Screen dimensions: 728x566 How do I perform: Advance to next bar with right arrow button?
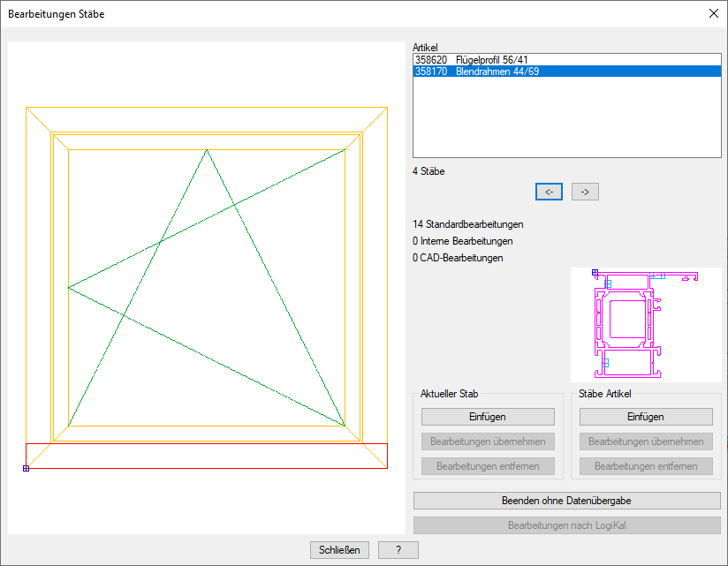click(585, 192)
